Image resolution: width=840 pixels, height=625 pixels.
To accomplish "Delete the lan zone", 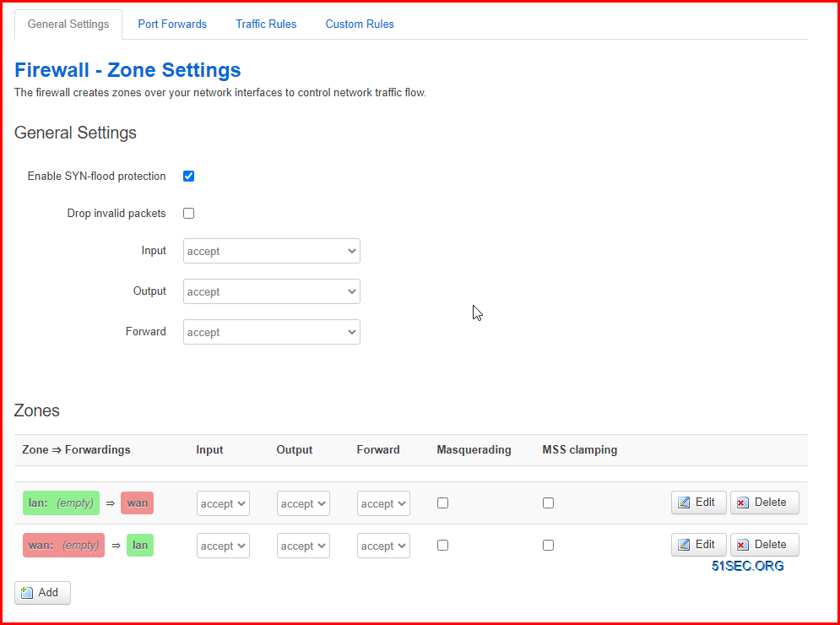I will pyautogui.click(x=765, y=503).
